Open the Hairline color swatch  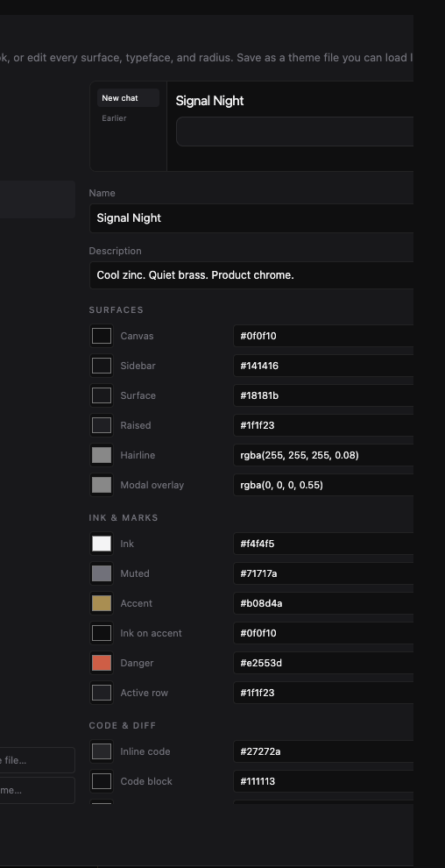(101, 456)
